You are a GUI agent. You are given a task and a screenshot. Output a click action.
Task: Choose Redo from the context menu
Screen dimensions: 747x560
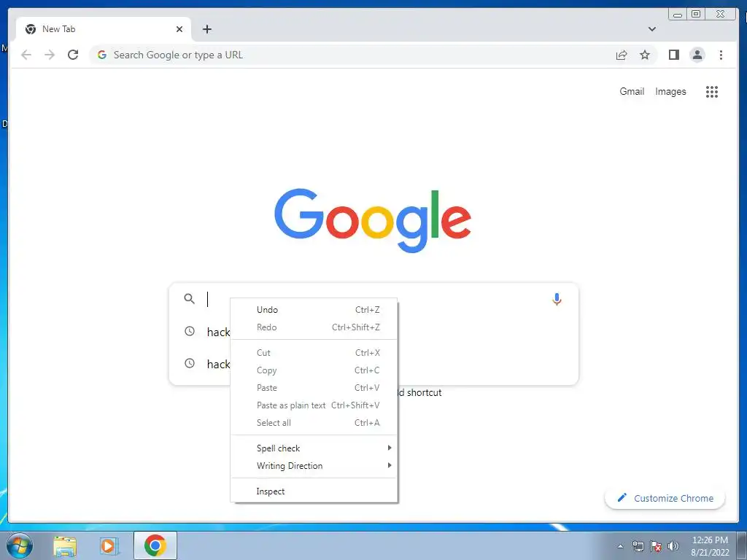coord(314,327)
